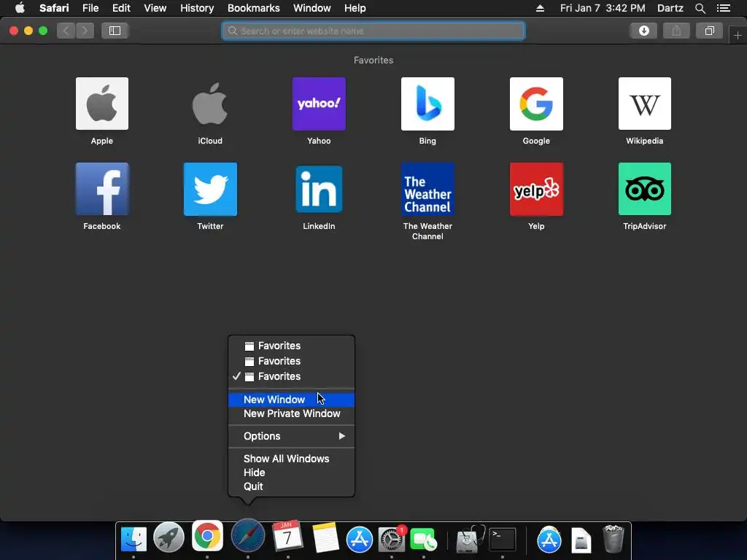Viewport: 747px width, 560px height.
Task: Show downloads with the download arrow button
Action: coord(643,31)
